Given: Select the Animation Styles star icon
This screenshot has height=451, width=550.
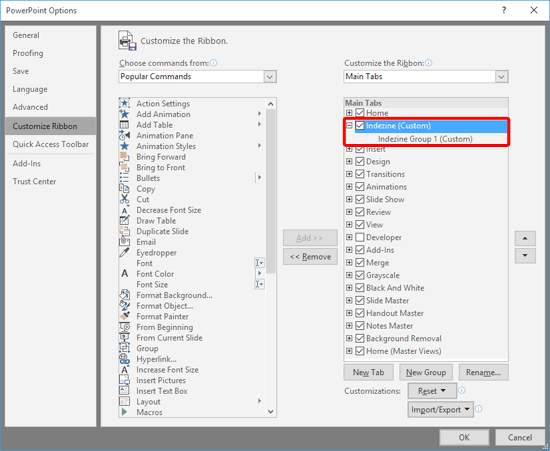Looking at the screenshot, I should tap(125, 146).
